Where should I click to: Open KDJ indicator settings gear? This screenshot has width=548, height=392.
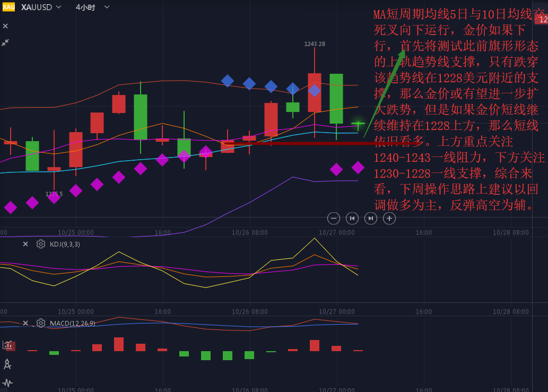[40, 244]
